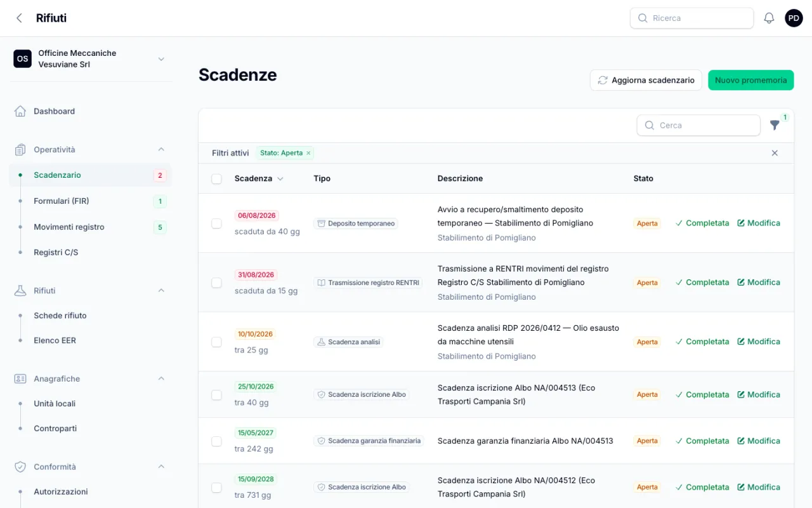Select the 'Deposito temporaneo' type tag
Screen dimensions: 812x508
pyautogui.click(x=356, y=224)
